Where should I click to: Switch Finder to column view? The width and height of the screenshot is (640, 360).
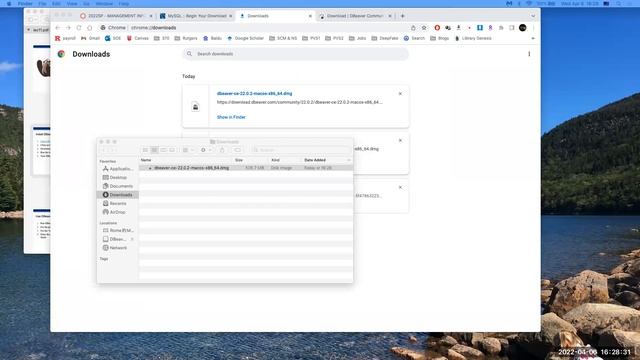(x=163, y=150)
